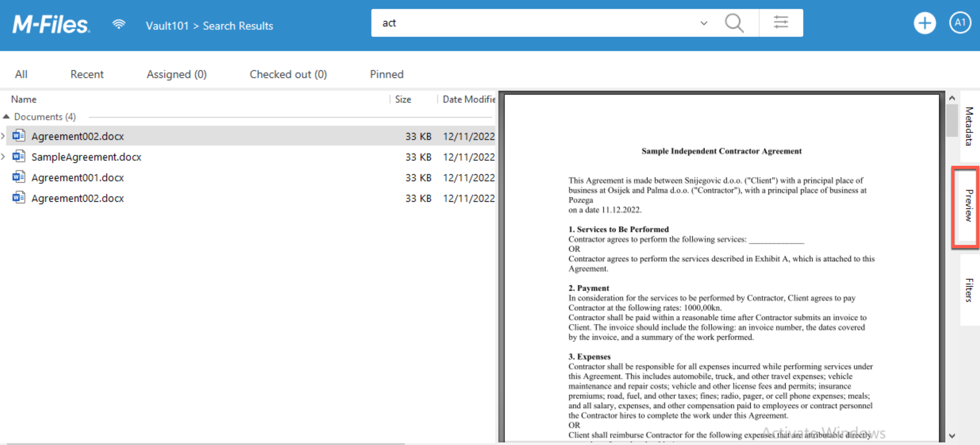The width and height of the screenshot is (980, 445).
Task: Click Word icon of selected Agreement002.docx
Action: pyautogui.click(x=19, y=136)
